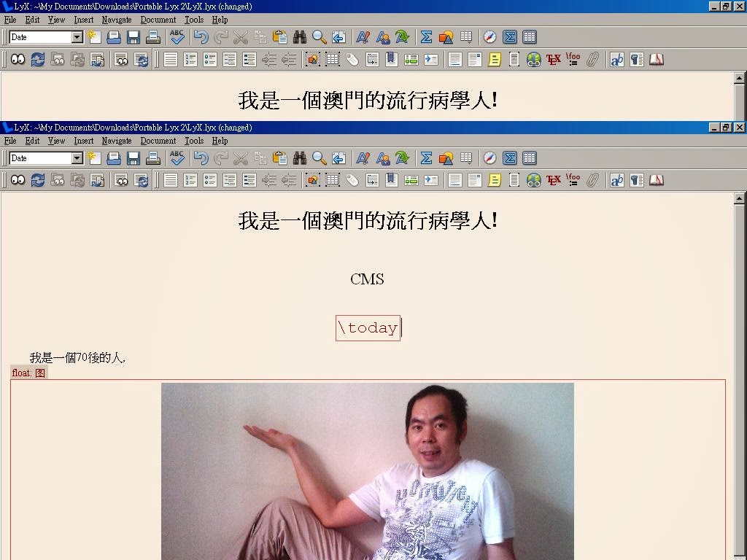
Task: Click Save floppy icon in back LyX window
Action: (133, 37)
